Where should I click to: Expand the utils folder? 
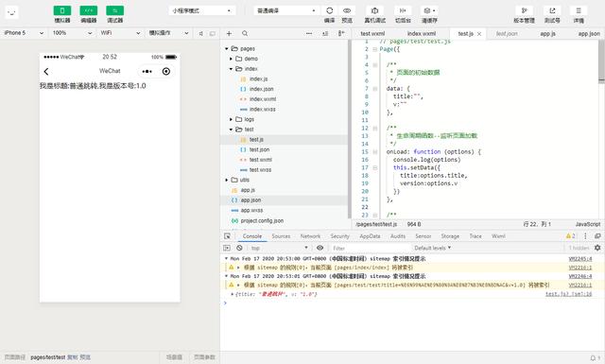click(227, 180)
